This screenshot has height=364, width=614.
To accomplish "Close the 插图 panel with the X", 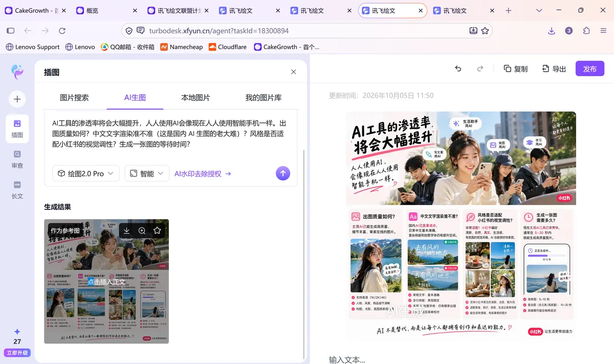I will 293,72.
